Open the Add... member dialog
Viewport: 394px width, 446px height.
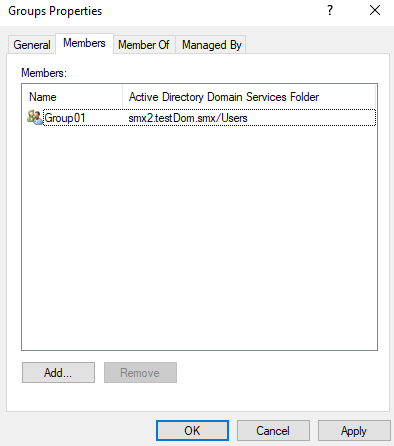58,373
